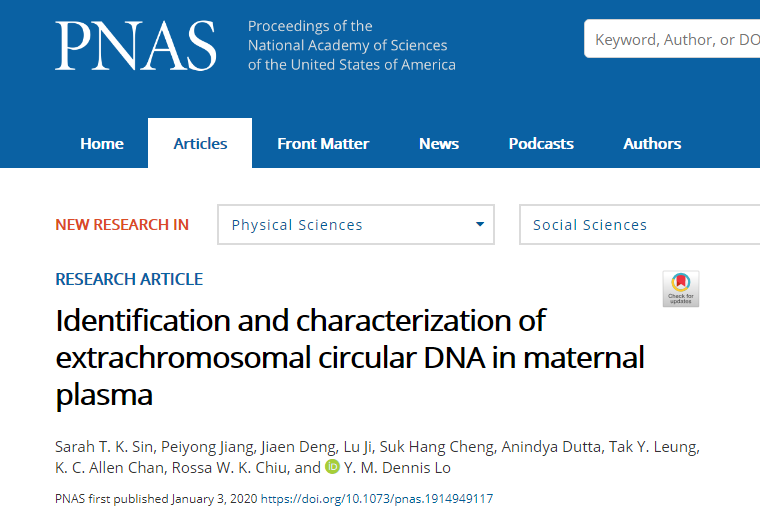
Task: Click the Check for updates badge
Action: coord(681,288)
